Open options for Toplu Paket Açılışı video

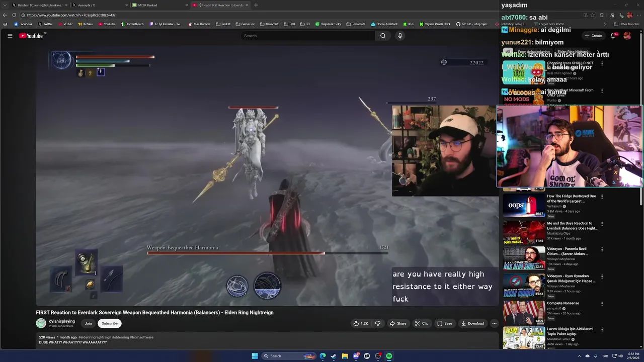coord(602,330)
